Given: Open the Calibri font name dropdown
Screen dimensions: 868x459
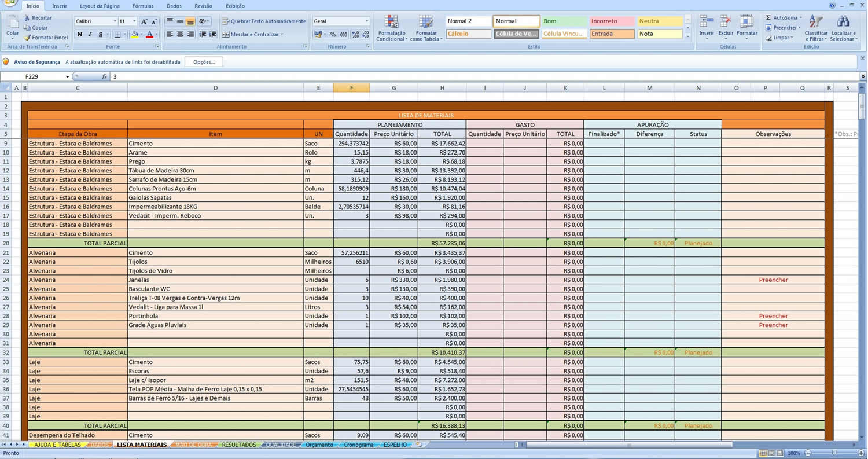Looking at the screenshot, I should click(115, 21).
